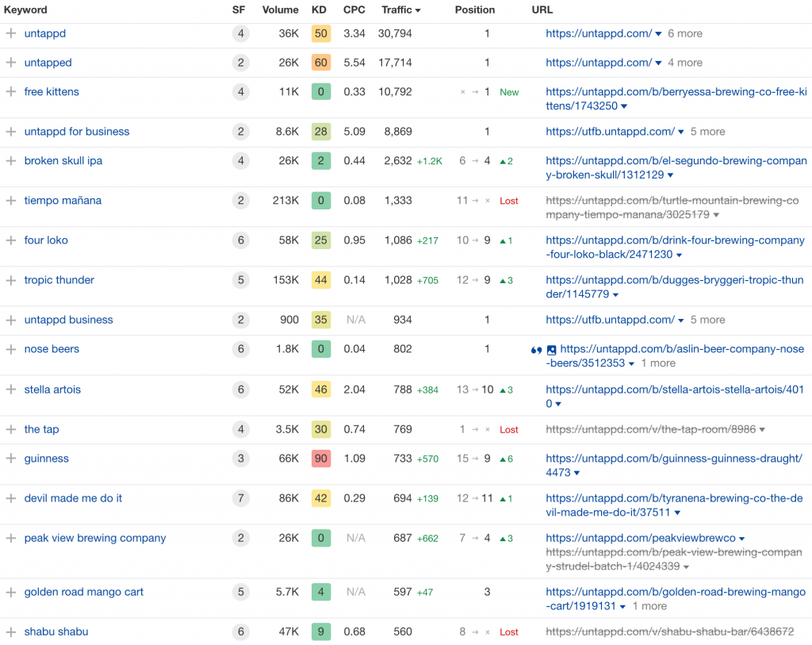This screenshot has width=812, height=645.
Task: Click plus icon beside nose beers
Action: pos(11,349)
